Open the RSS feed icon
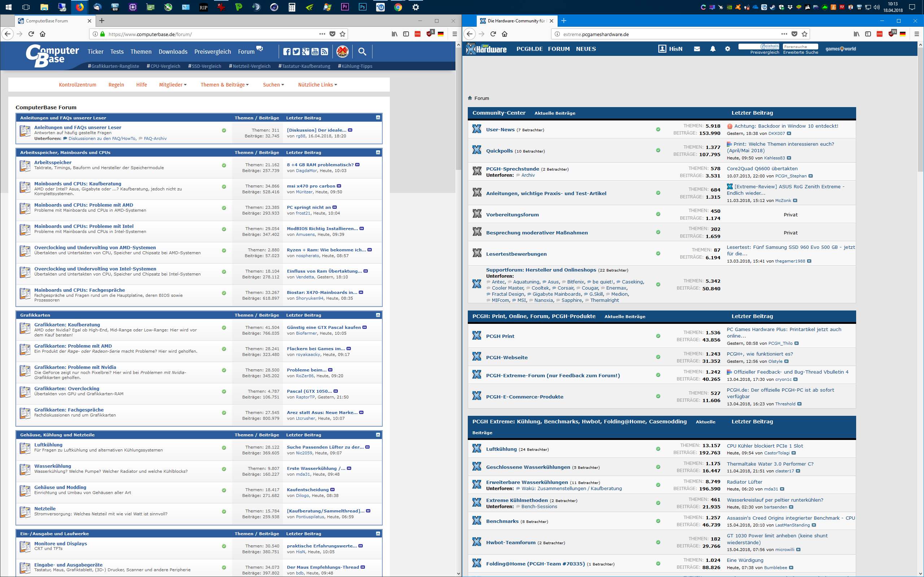The image size is (924, 577). pyautogui.click(x=324, y=52)
